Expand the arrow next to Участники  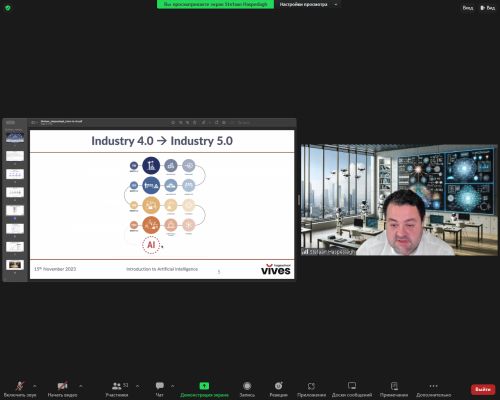(x=137, y=386)
